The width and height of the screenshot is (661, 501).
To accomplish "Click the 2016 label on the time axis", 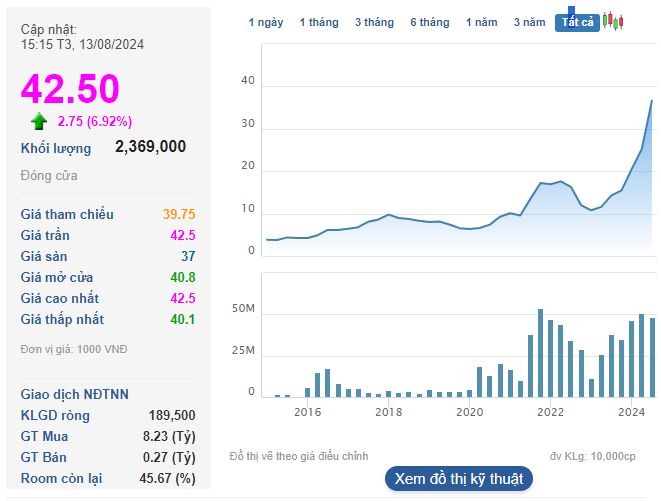I will (x=307, y=412).
